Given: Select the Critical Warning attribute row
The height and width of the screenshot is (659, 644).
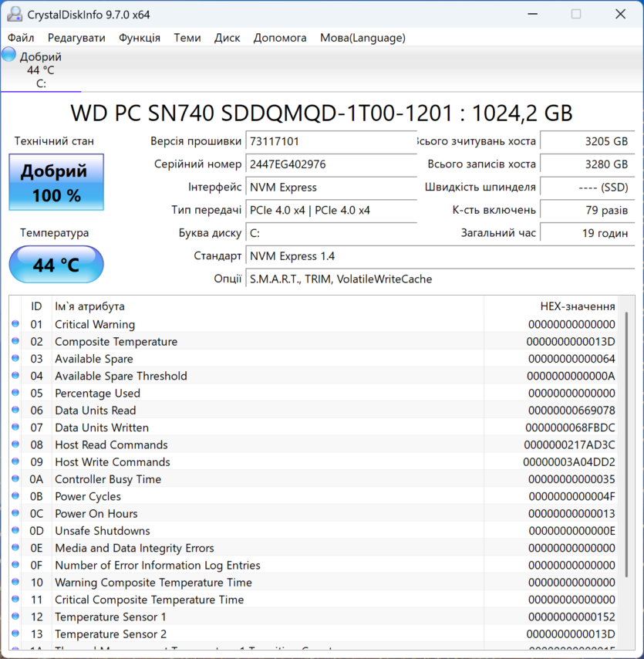Looking at the screenshot, I should (x=313, y=324).
